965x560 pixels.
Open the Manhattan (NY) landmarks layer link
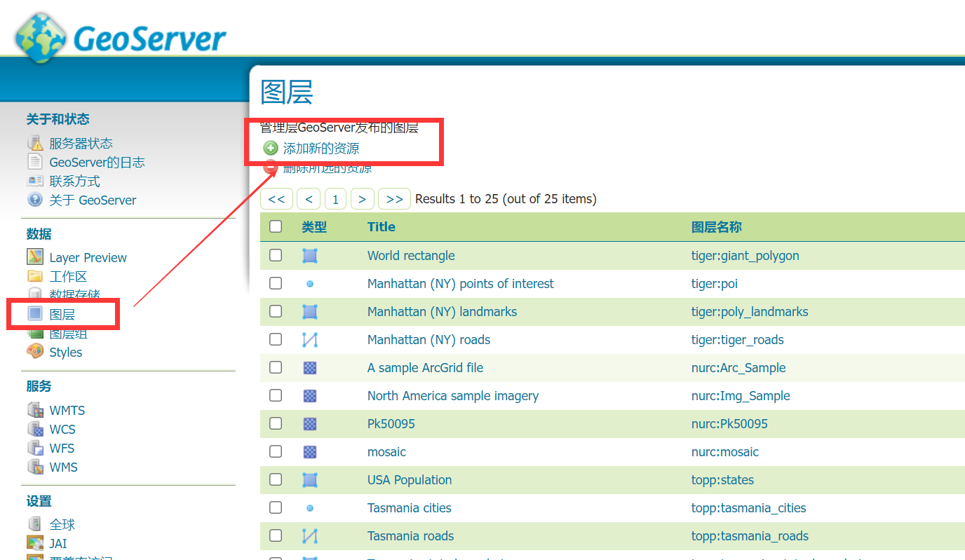point(442,312)
